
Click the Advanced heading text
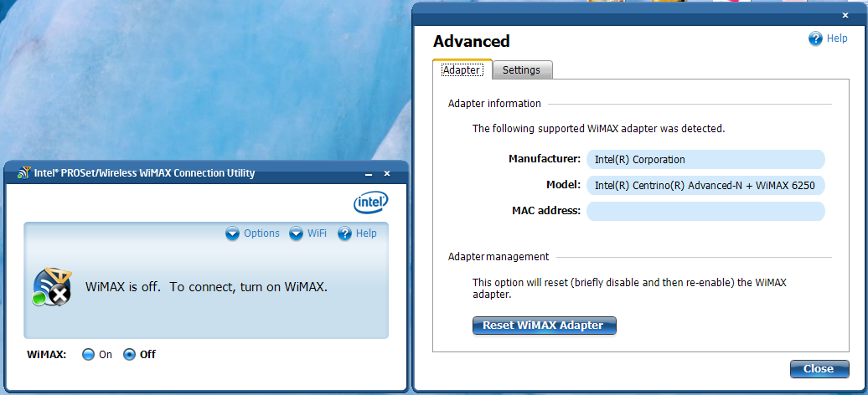(x=471, y=42)
